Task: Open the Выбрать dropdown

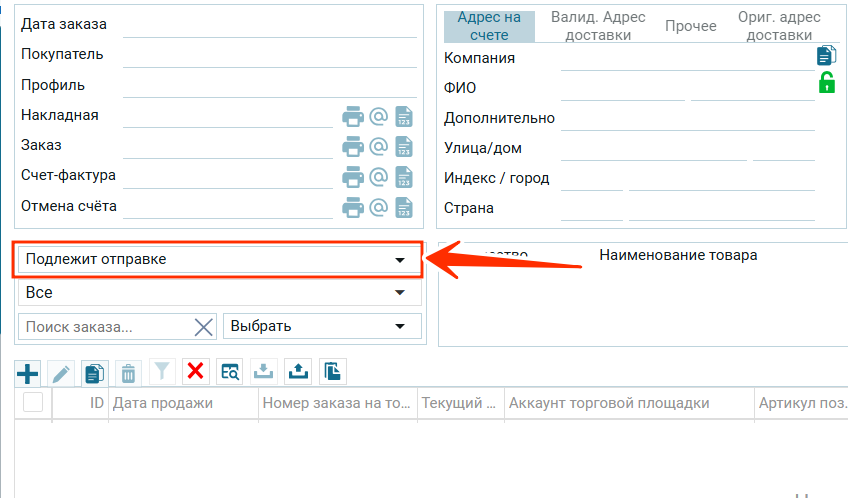Action: 321,326
